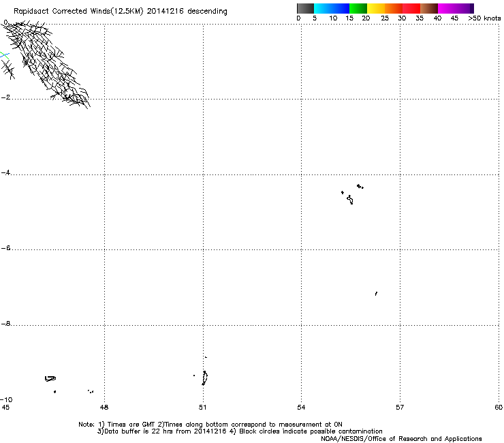Select the green 15-20 knots color band
This screenshot has height=443, width=504.
358,8
